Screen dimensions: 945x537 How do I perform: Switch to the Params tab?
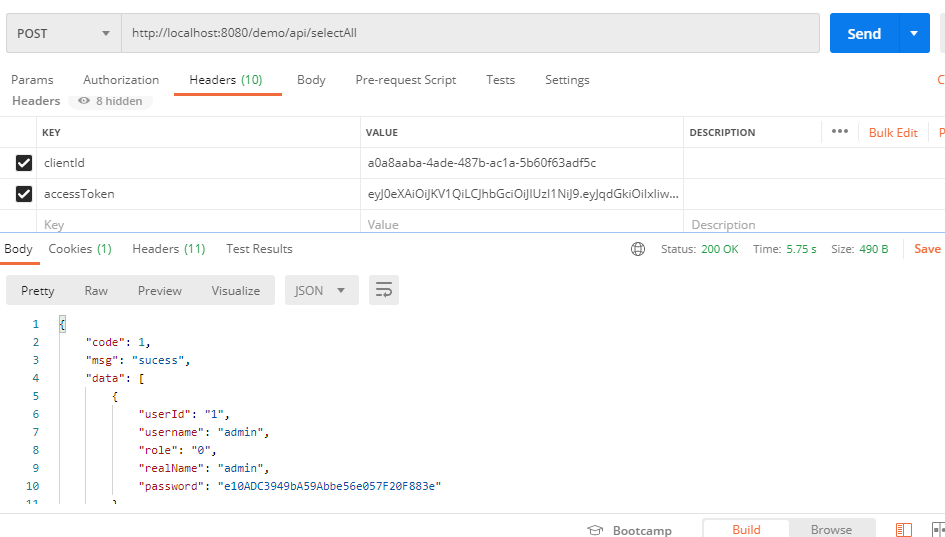[32, 80]
